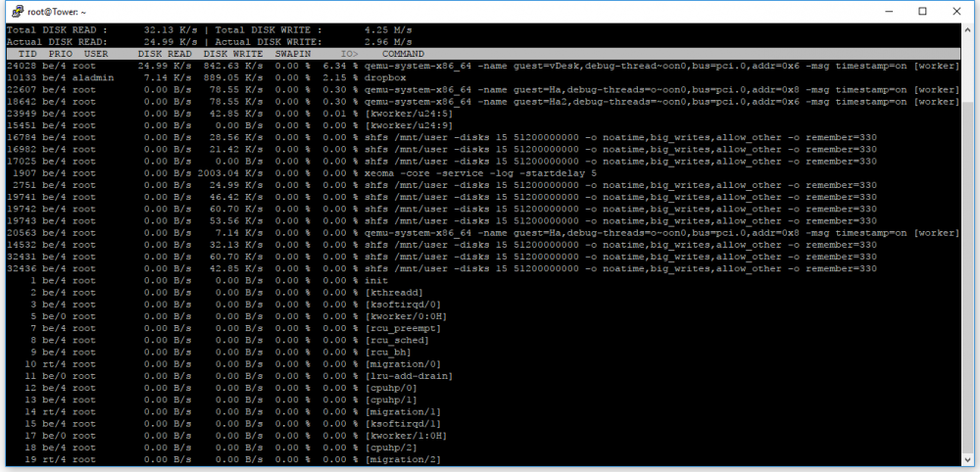Click the [ksoftirqd/1] process
980x472 pixels.
click(403, 423)
